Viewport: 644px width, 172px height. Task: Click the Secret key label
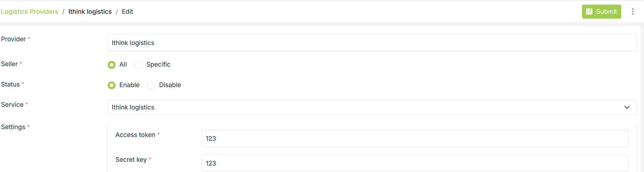[131, 160]
